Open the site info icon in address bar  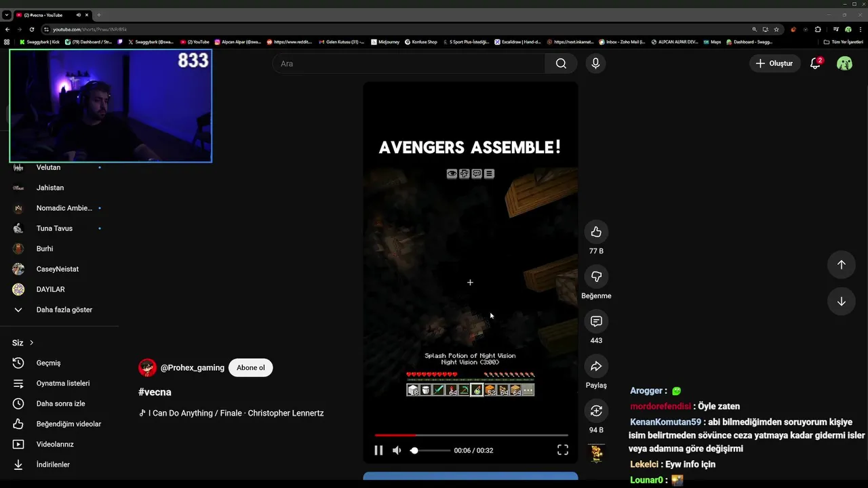(x=47, y=29)
